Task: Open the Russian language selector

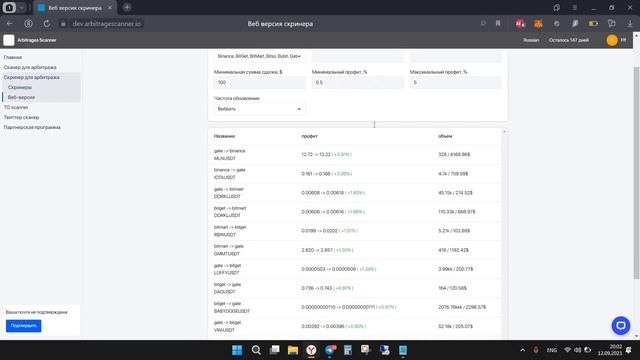Action: point(531,40)
